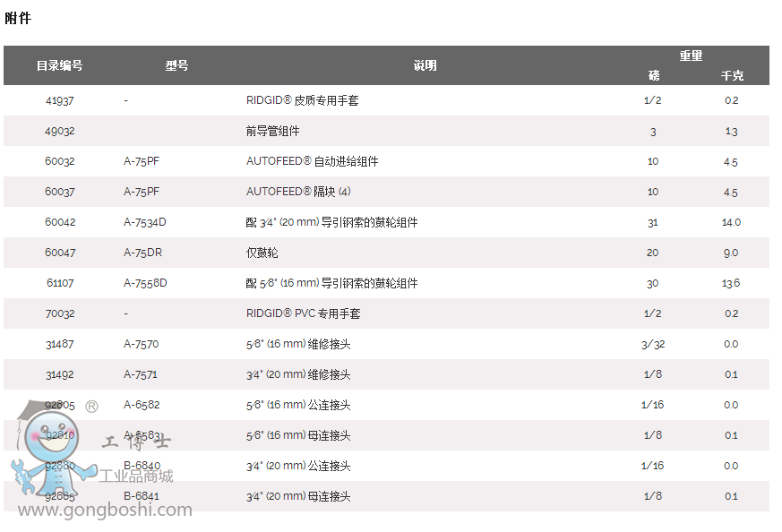Click the 工业品商城 watermark text

click(136, 476)
